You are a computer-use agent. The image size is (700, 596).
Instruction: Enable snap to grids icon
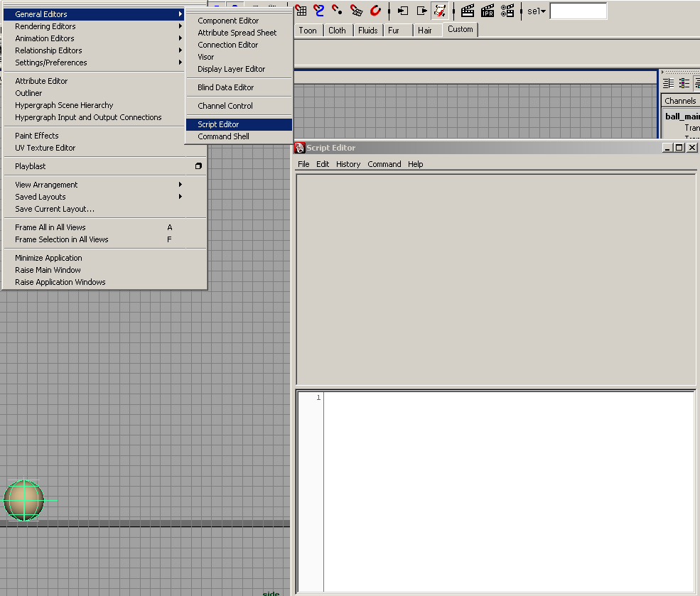301,10
